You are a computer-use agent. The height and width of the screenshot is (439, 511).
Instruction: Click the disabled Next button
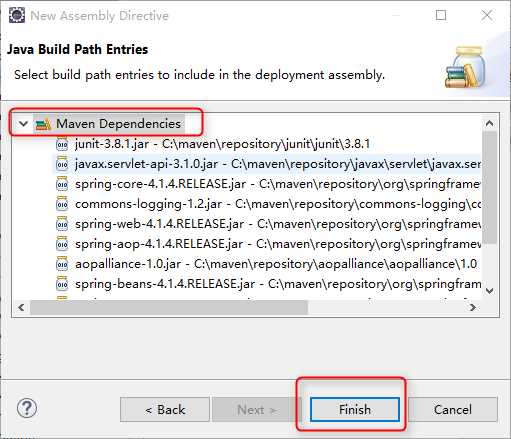(x=257, y=409)
